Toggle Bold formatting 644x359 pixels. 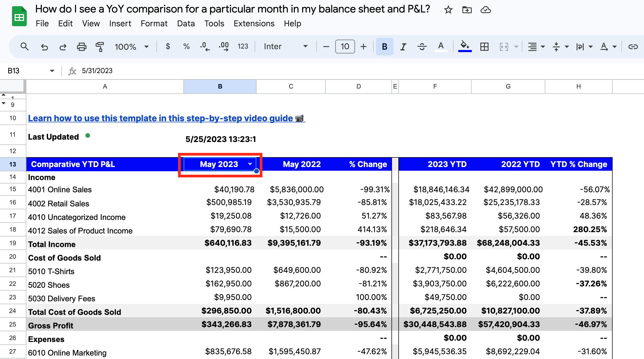point(385,47)
